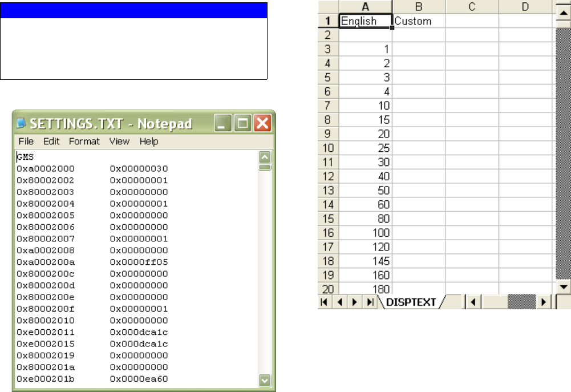Click spreadsheet vertical scroll up arrow
The height and width of the screenshot is (392, 571).
pos(564,14)
